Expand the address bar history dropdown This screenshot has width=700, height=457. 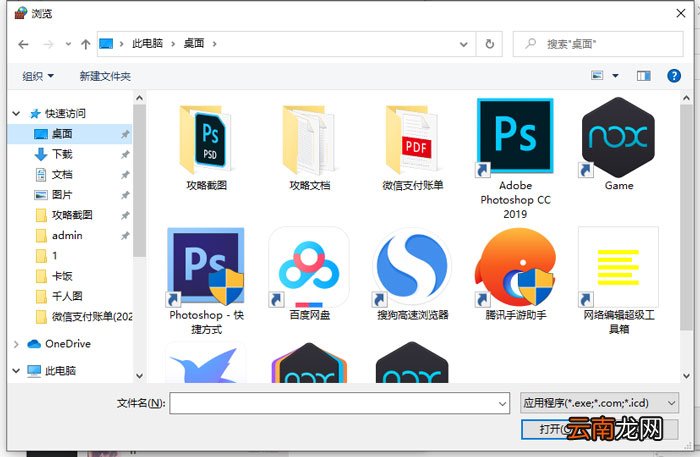point(464,44)
